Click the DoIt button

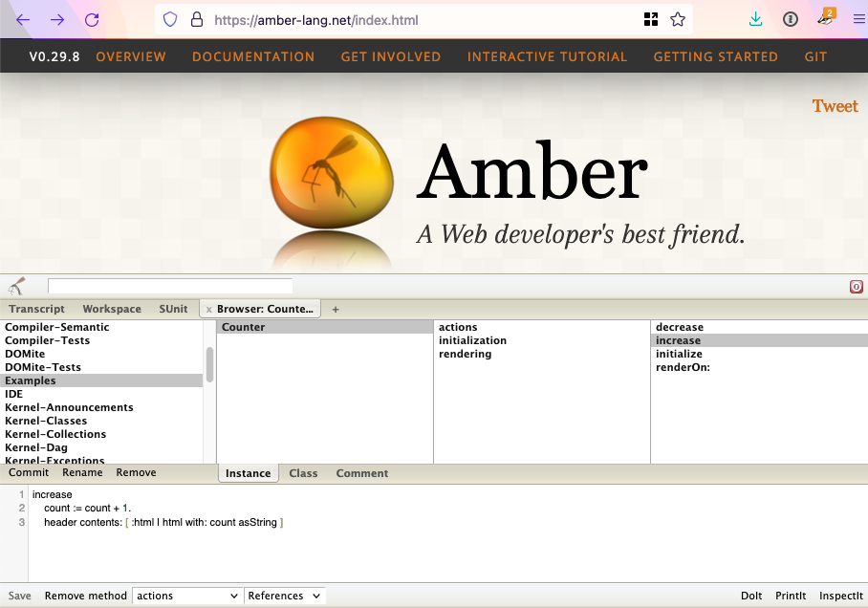click(751, 596)
